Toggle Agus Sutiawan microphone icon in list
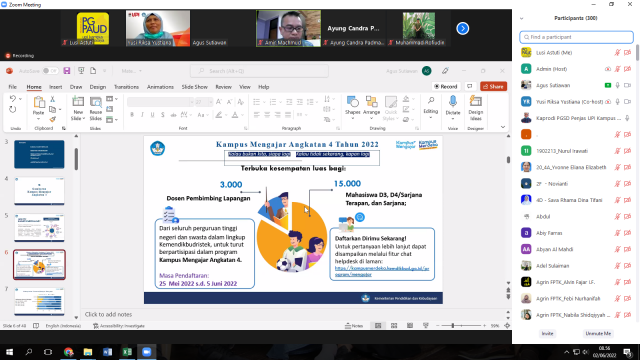 (x=618, y=85)
